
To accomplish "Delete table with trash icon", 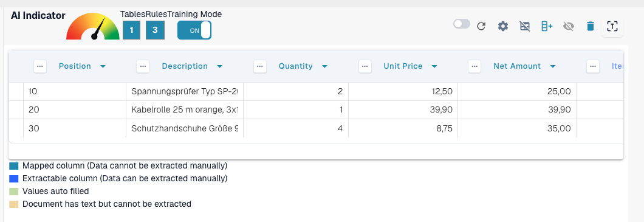I will pos(591,26).
